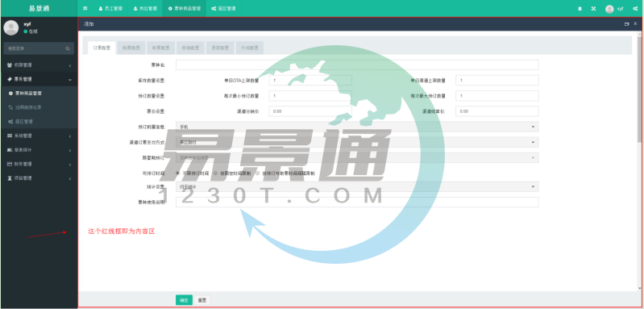The image size is (644, 309).
Task: Click the 渠道分销价 input field
Action: click(310, 111)
